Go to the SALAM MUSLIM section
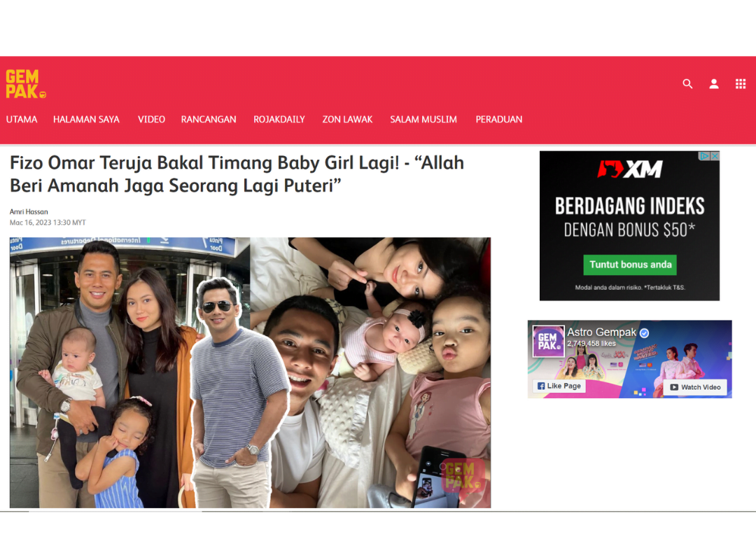Image resolution: width=756 pixels, height=560 pixels. [423, 119]
